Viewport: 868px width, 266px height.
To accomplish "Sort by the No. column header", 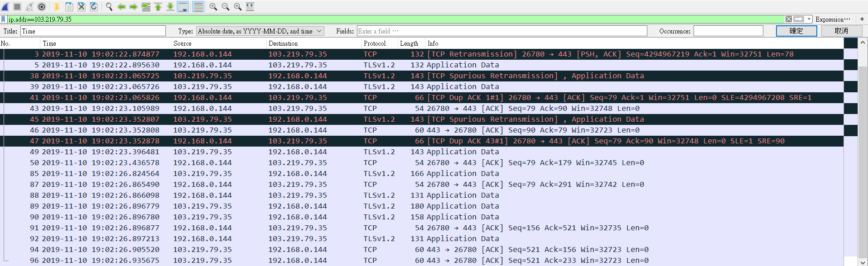I will pos(20,43).
